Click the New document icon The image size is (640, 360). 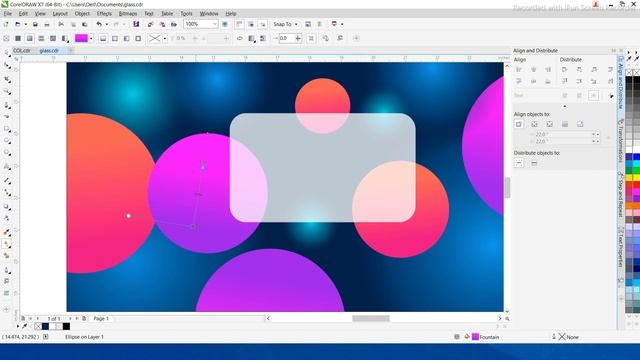(x=6, y=24)
